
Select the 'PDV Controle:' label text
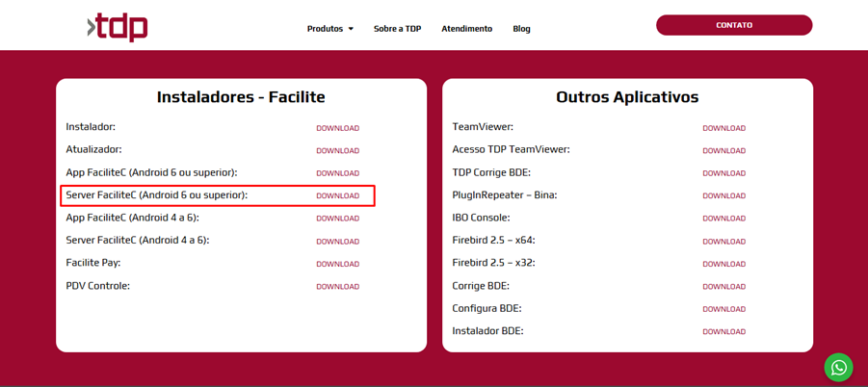tap(97, 286)
